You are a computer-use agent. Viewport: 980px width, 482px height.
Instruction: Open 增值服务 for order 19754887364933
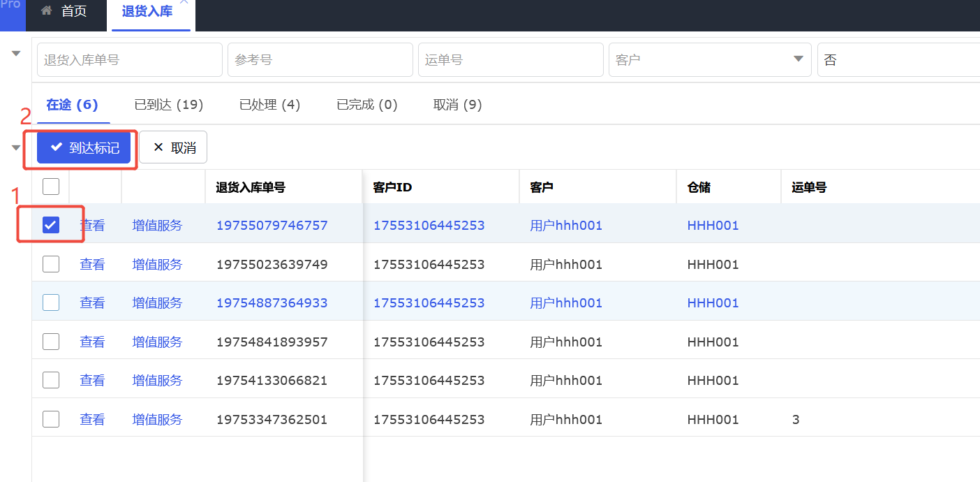[x=157, y=302]
